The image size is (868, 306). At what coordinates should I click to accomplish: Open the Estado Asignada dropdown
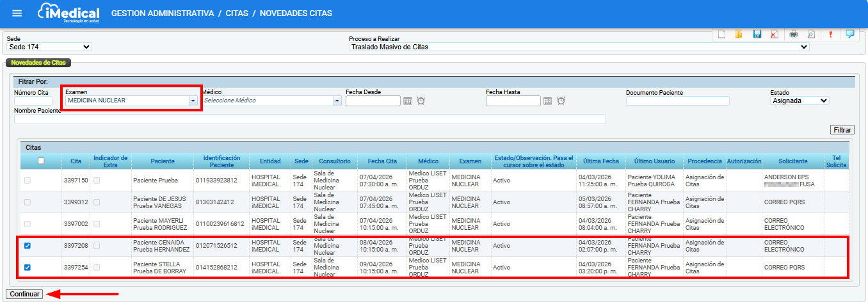pyautogui.click(x=799, y=101)
